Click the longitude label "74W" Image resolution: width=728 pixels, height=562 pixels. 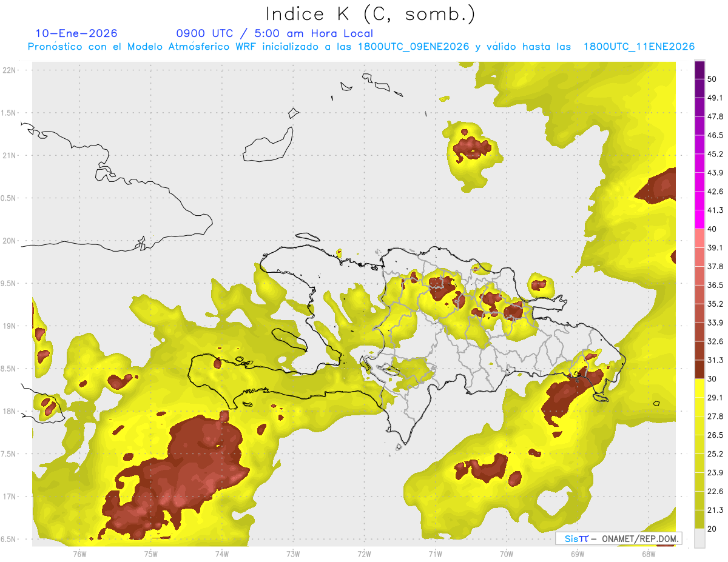(x=222, y=554)
